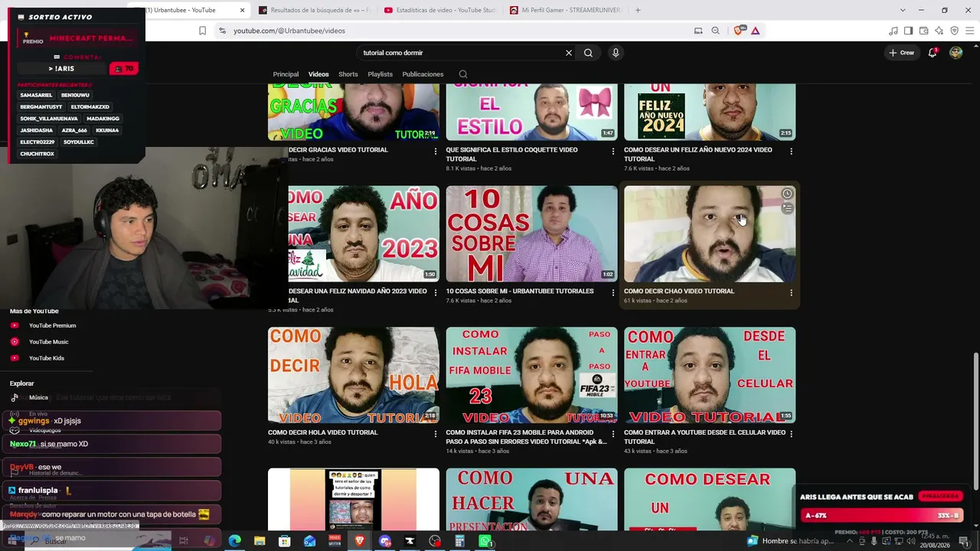Clear the YouTube search box text
Image resolution: width=980 pixels, height=551 pixels.
pos(568,53)
